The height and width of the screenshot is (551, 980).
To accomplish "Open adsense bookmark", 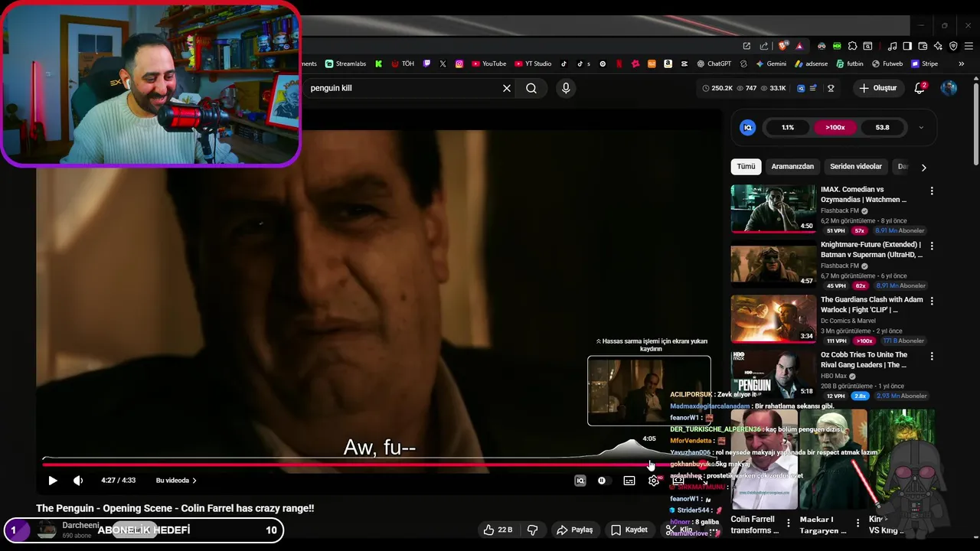I will pyautogui.click(x=812, y=64).
